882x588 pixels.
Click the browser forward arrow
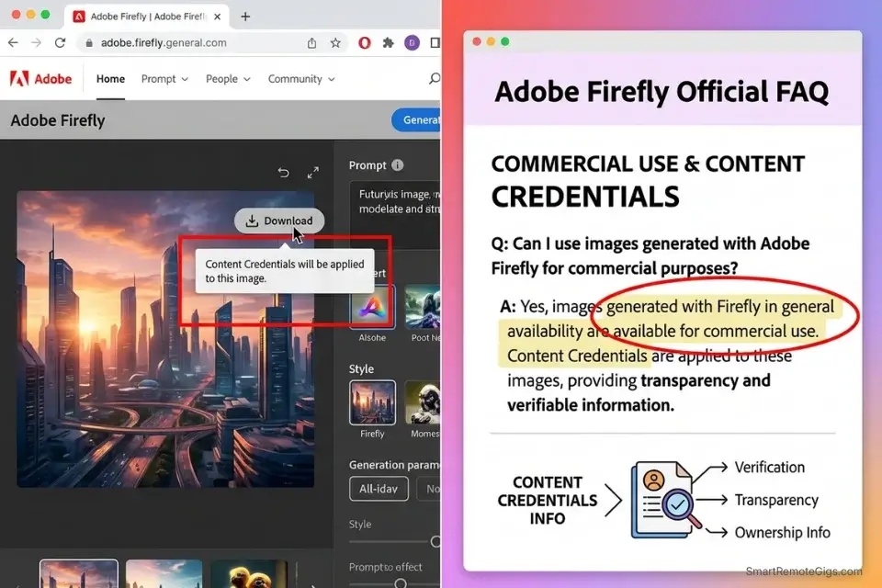[36, 43]
